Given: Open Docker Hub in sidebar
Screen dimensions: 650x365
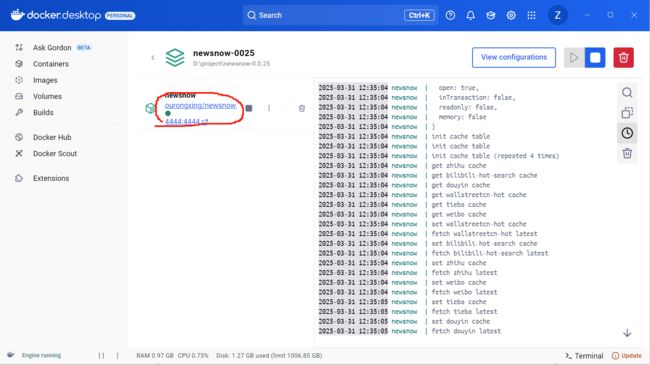Looking at the screenshot, I should [x=52, y=137].
